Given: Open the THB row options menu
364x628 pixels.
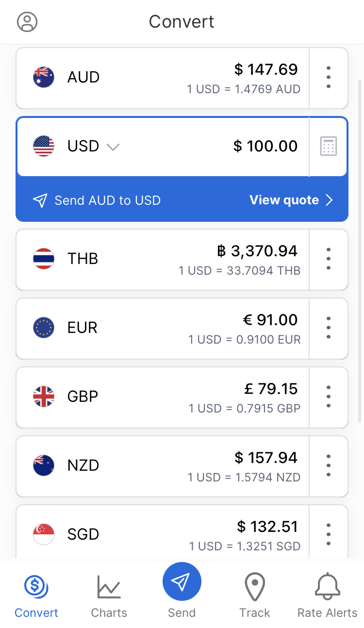Looking at the screenshot, I should [x=329, y=259].
